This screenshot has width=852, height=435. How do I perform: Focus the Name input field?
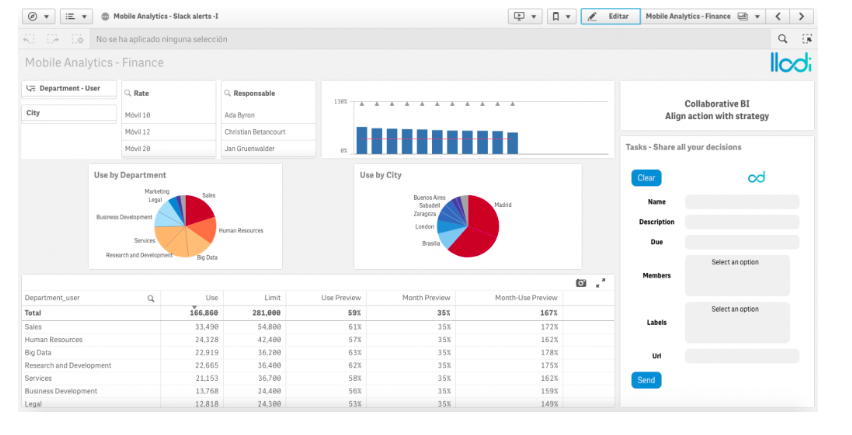[742, 202]
